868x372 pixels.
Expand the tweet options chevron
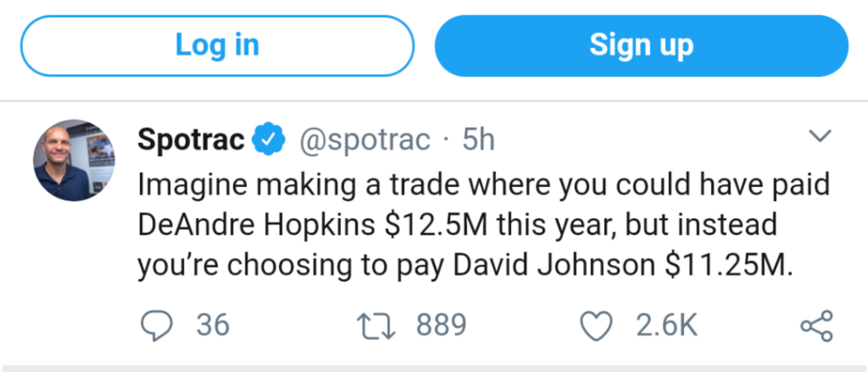[x=820, y=136]
